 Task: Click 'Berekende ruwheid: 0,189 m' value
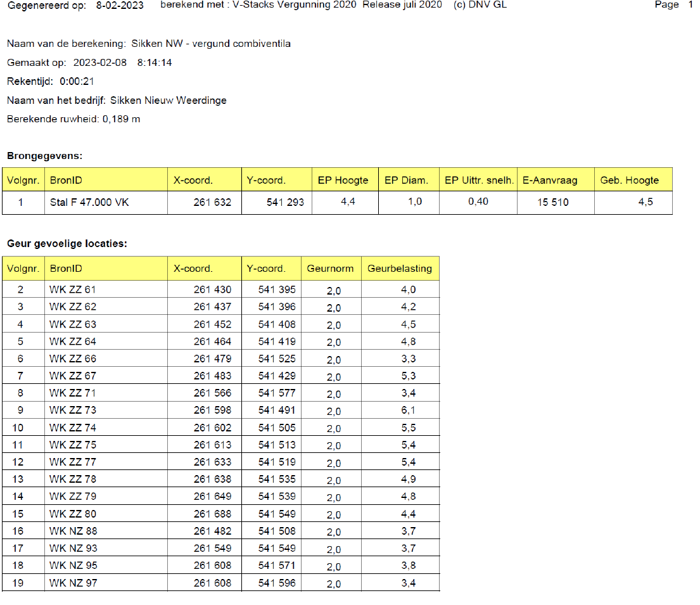(x=73, y=119)
